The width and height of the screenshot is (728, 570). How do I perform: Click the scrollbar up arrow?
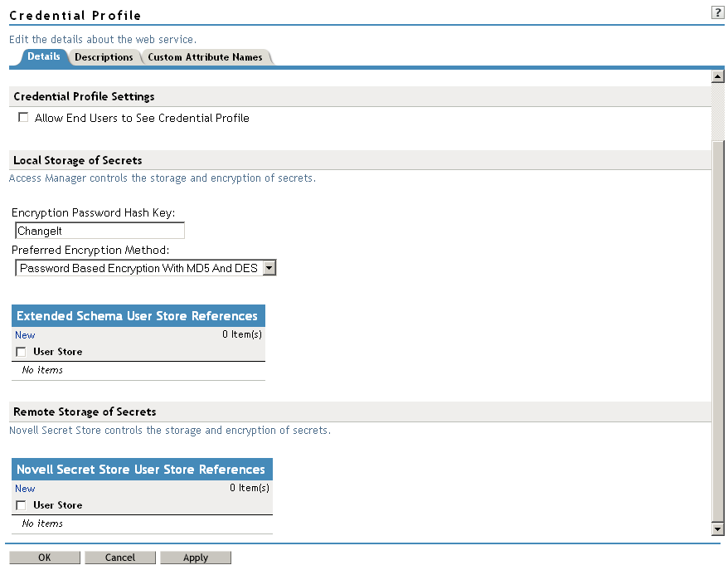(x=718, y=76)
